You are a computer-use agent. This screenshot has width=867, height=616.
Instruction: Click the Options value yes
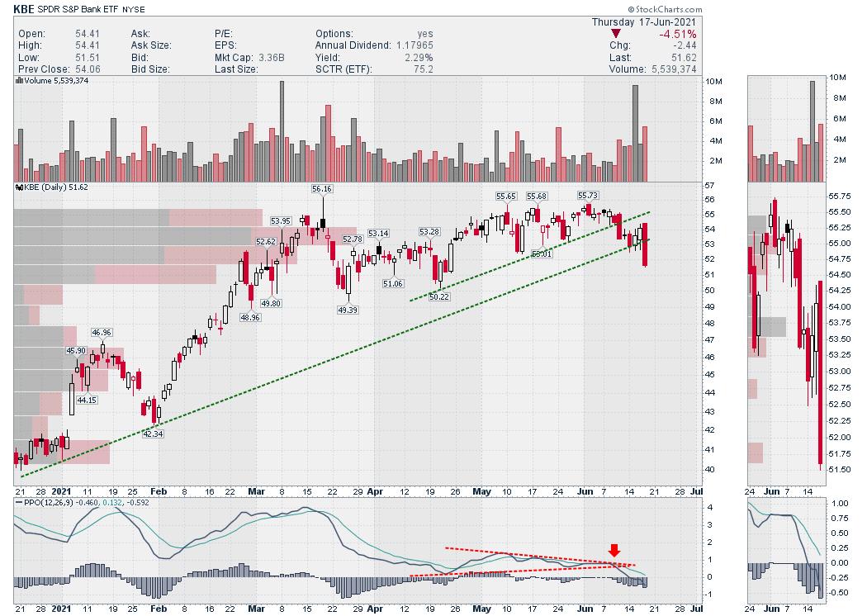[425, 34]
